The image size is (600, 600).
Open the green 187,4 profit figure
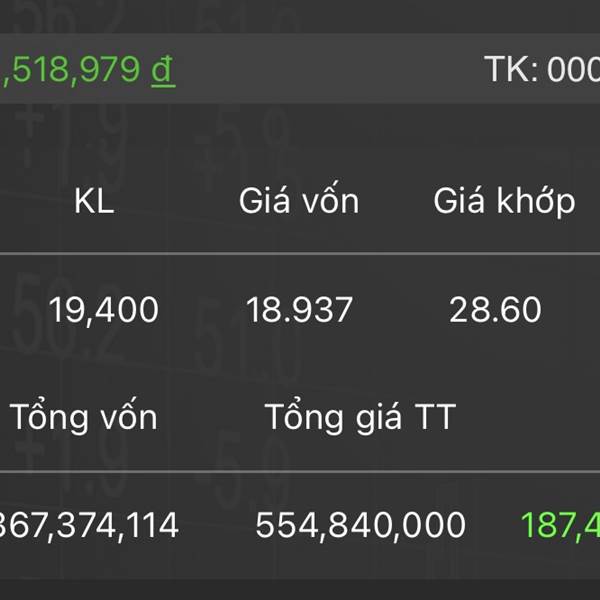point(560,525)
